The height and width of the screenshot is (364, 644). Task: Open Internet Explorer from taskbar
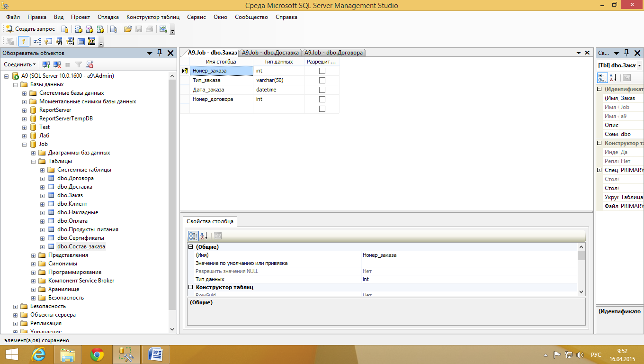click(x=38, y=355)
